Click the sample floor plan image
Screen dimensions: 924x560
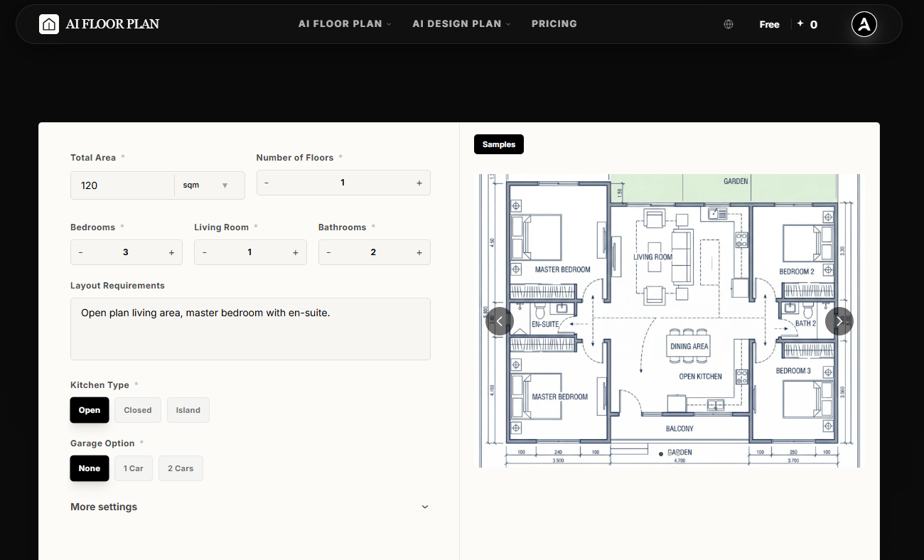click(x=669, y=321)
